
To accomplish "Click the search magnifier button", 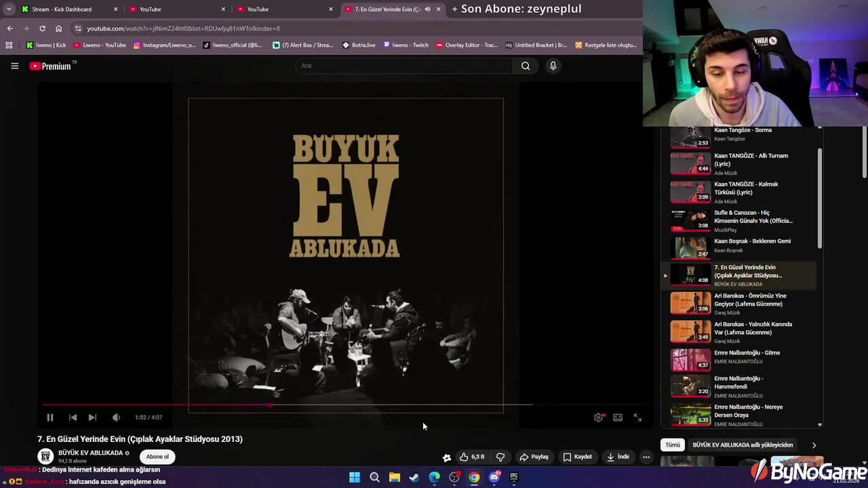I will (x=526, y=66).
